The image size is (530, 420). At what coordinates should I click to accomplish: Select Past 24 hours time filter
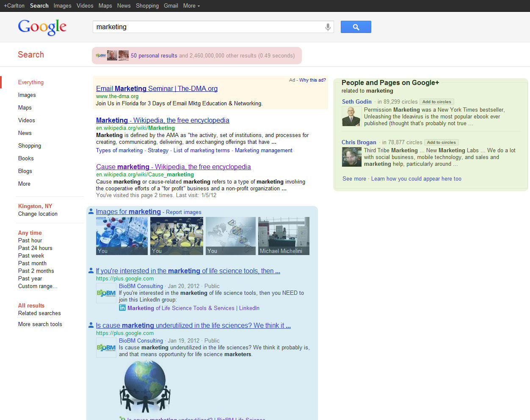point(35,248)
